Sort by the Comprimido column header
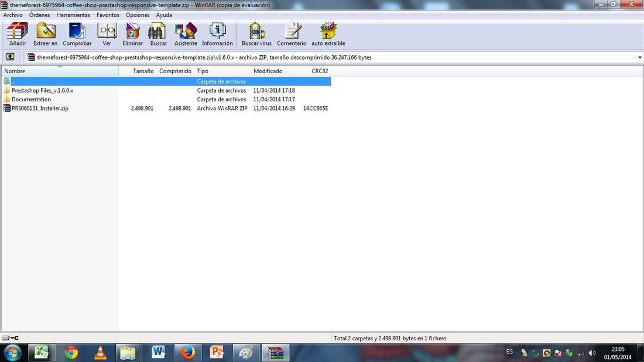 coord(175,71)
